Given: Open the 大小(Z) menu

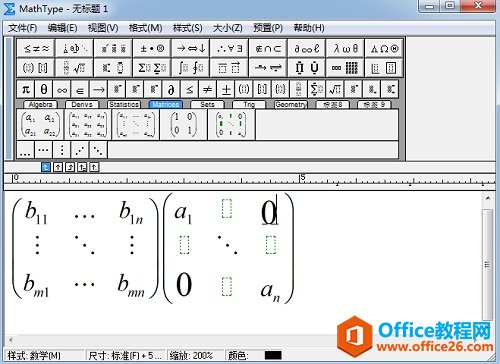Looking at the screenshot, I should (x=228, y=28).
